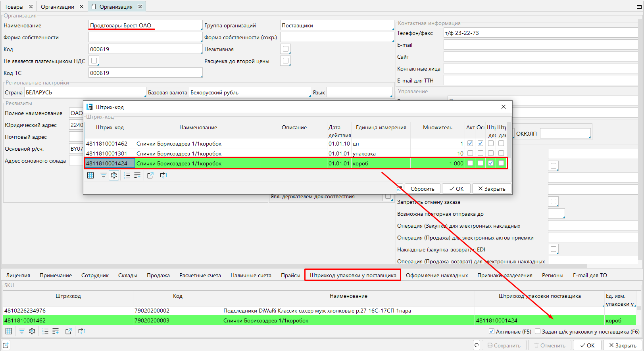Open the filter icon in Штрих-код dialog toolbar

click(103, 175)
